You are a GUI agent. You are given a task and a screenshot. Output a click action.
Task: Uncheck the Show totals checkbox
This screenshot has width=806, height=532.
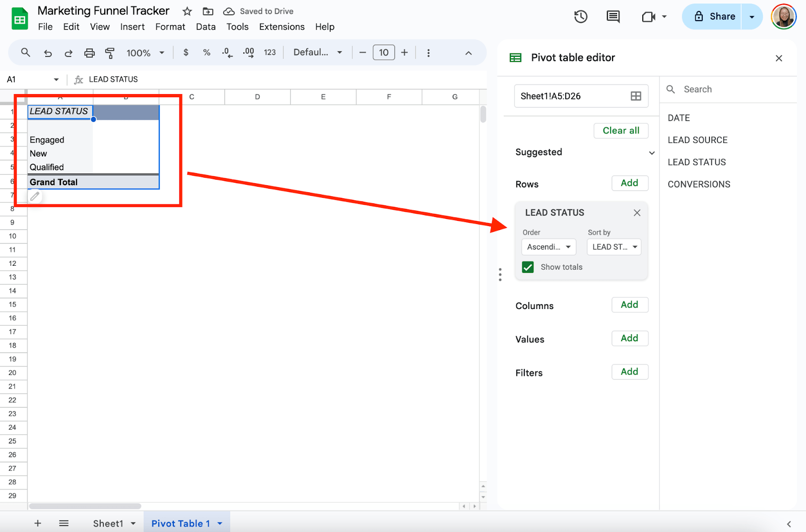(528, 267)
